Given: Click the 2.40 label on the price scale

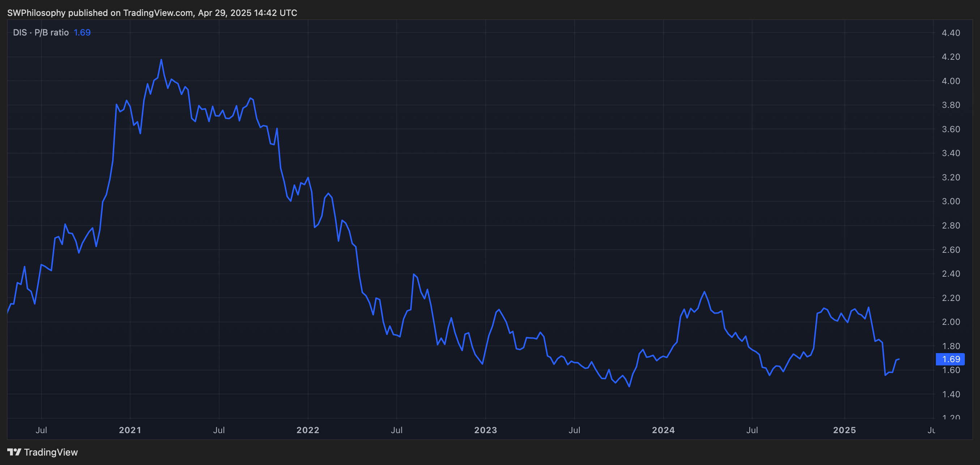Looking at the screenshot, I should (951, 274).
